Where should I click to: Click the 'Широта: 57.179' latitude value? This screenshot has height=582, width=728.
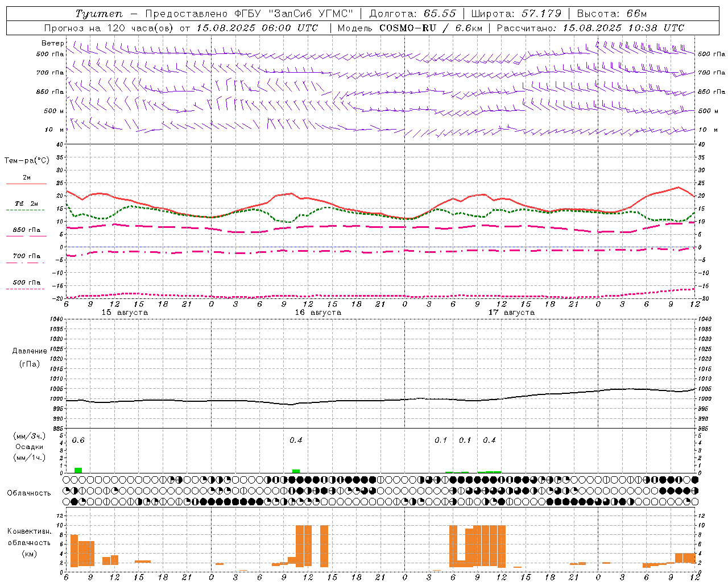point(516,14)
